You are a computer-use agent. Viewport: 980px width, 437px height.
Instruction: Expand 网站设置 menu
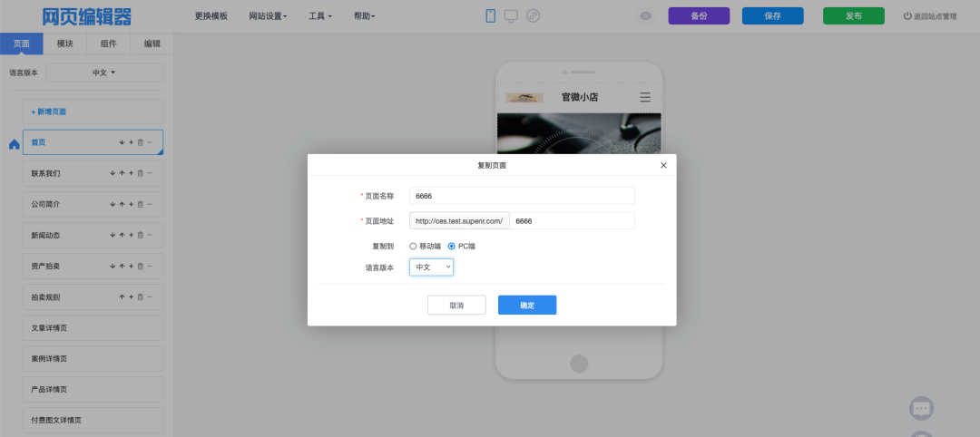[268, 16]
